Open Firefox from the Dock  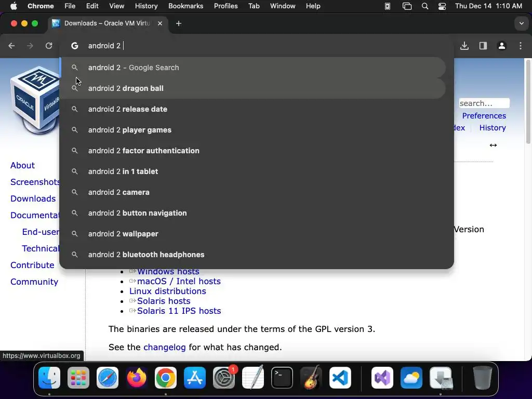[137, 378]
